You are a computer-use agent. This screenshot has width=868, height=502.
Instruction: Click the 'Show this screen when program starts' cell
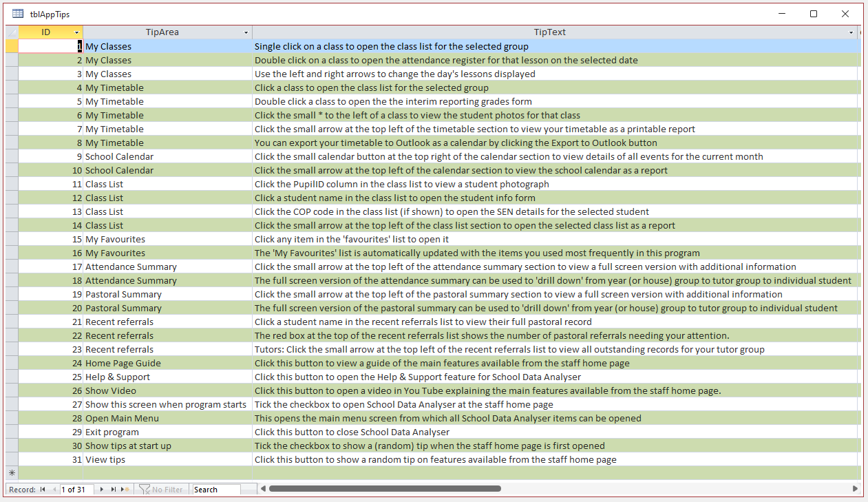pyautogui.click(x=168, y=404)
